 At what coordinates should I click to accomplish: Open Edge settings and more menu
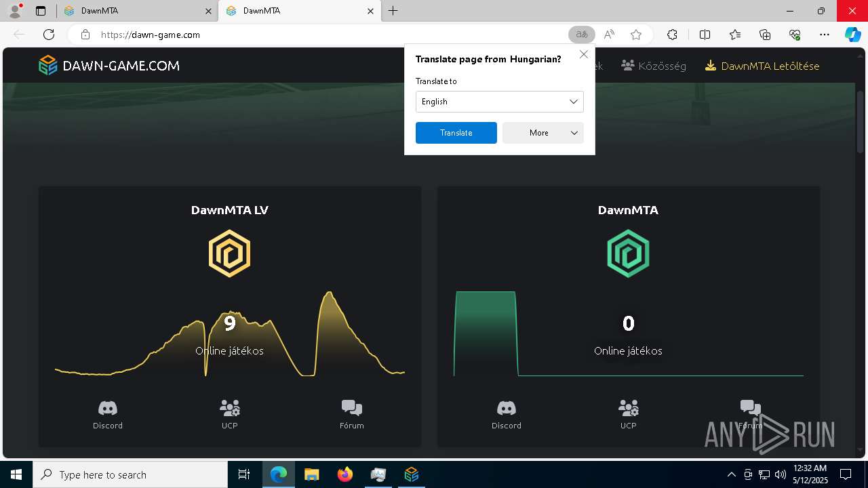click(825, 35)
